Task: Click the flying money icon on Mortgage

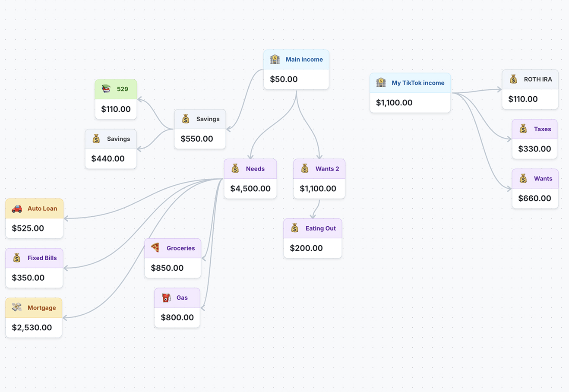Action: [x=17, y=308]
